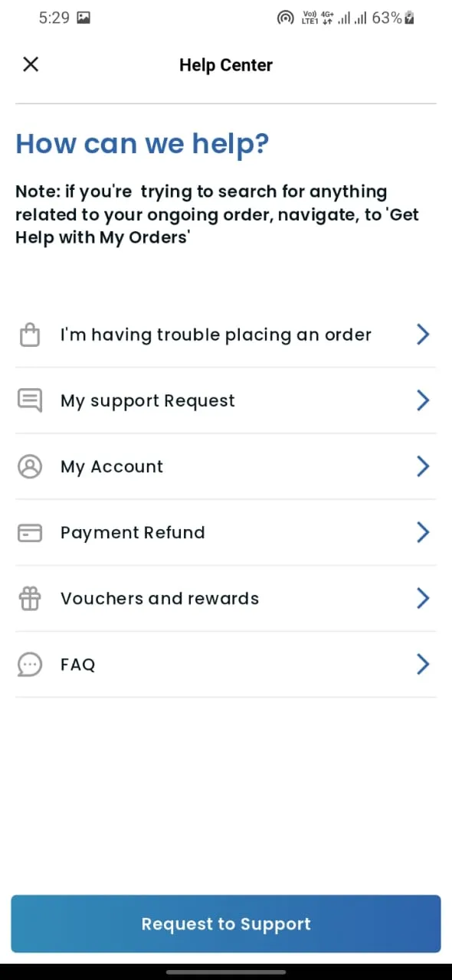Tap the chat bubble icon beside My support Request

coord(29,400)
